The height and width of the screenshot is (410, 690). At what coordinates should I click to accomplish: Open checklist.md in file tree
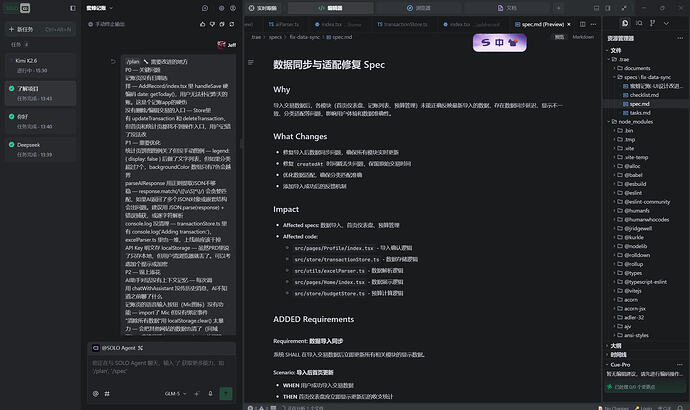click(646, 95)
